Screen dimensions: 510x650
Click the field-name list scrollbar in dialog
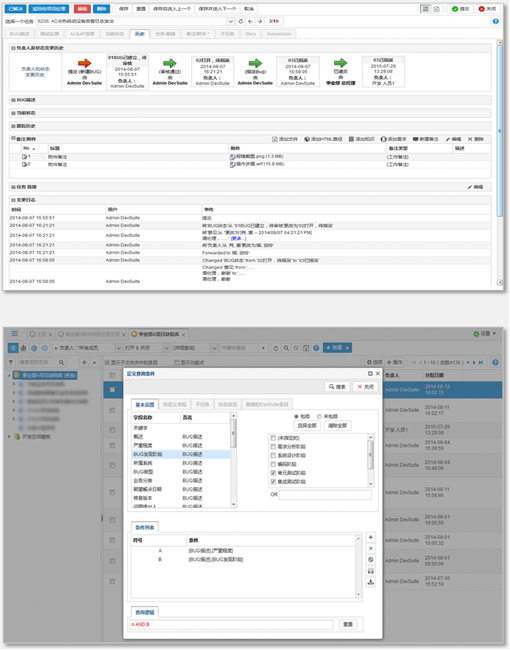(x=233, y=460)
